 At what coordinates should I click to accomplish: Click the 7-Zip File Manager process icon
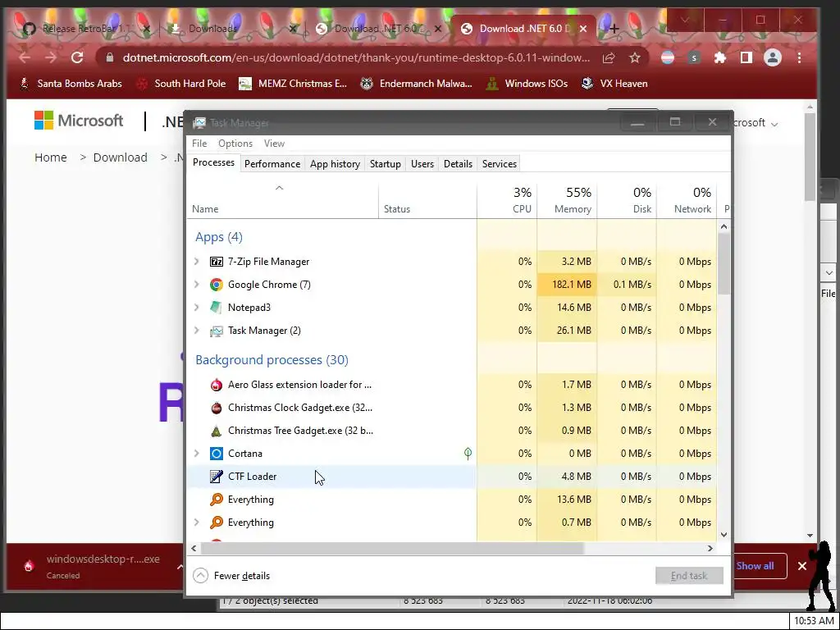pyautogui.click(x=217, y=262)
